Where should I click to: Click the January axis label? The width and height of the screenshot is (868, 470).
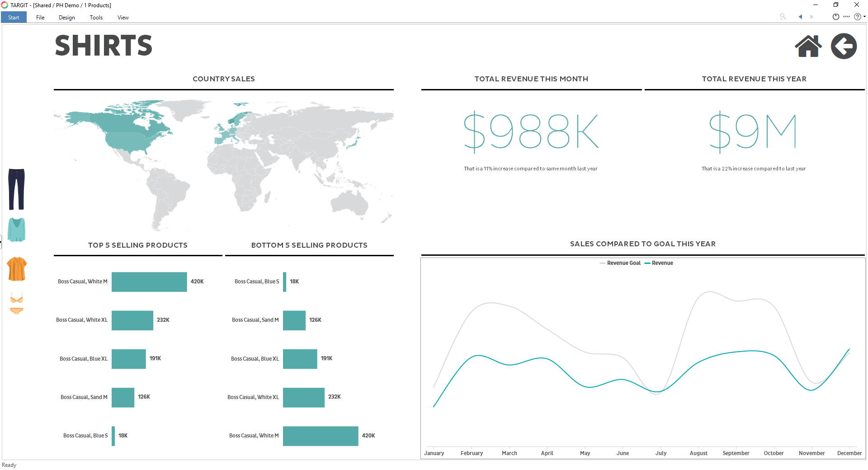coord(434,453)
